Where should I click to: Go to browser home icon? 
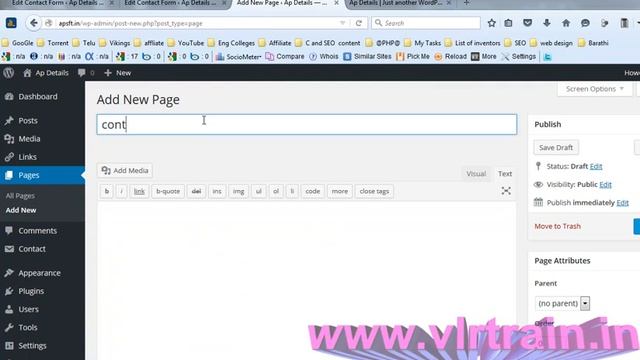click(x=566, y=23)
